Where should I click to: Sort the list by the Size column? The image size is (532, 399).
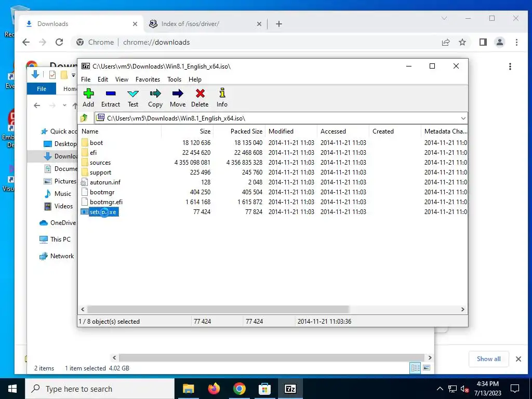(x=187, y=131)
